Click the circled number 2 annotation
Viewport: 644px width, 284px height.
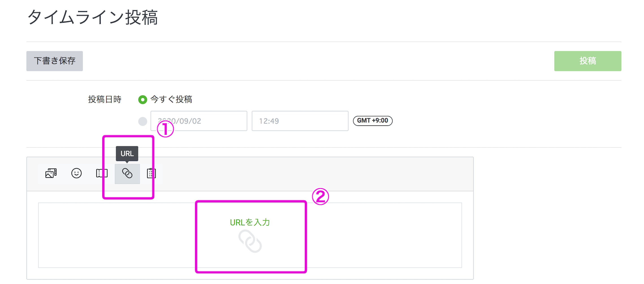(x=320, y=196)
